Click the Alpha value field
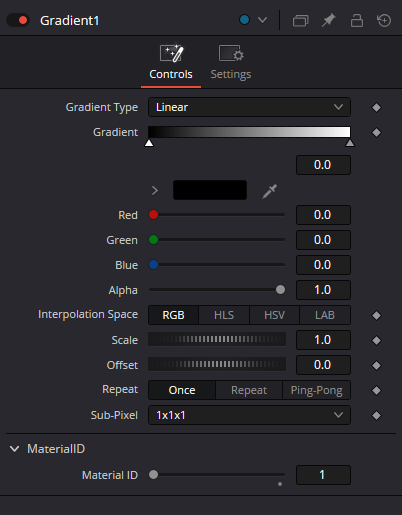This screenshot has width=402, height=515. click(323, 290)
